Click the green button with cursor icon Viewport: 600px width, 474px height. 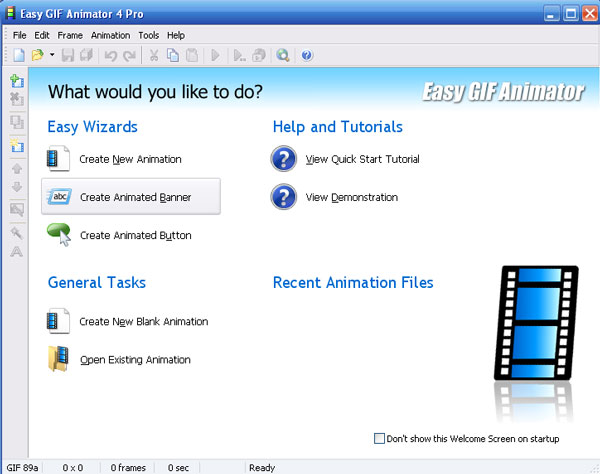[x=59, y=235]
